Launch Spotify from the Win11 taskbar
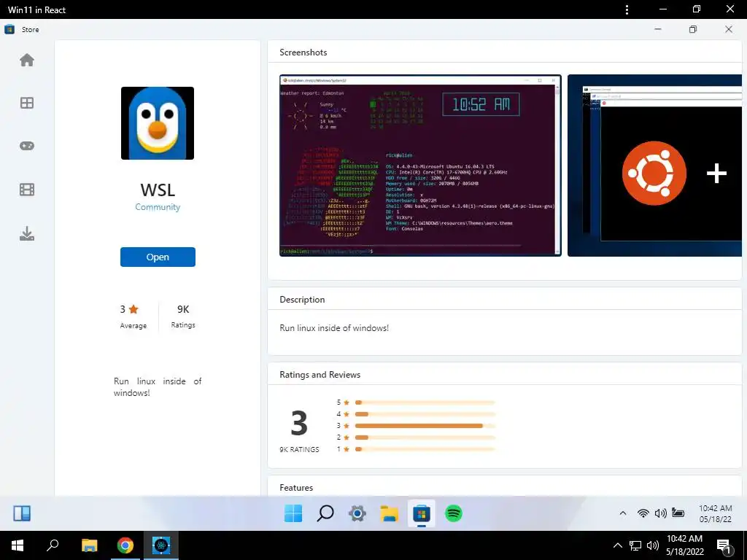747x560 pixels. [x=454, y=513]
